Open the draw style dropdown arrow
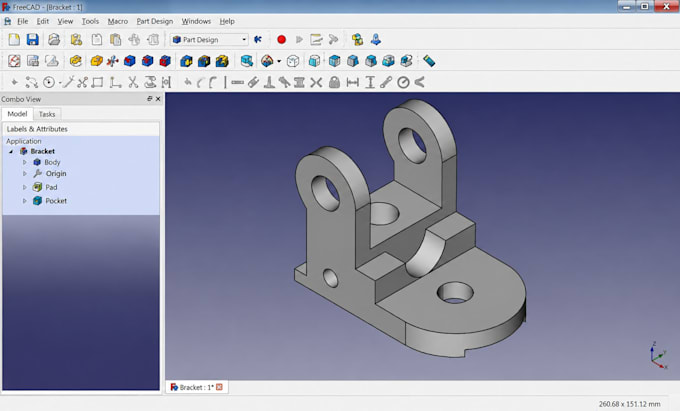The image size is (680, 411). click(279, 61)
